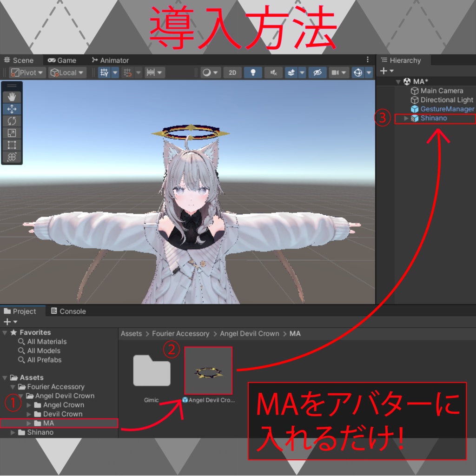The width and height of the screenshot is (476, 476).
Task: Select the Move tool
Action: 12,109
